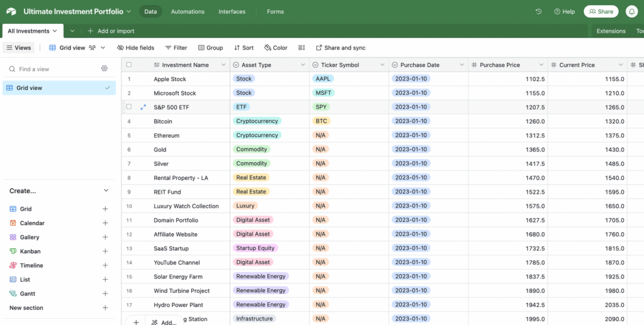Open the Filter option
Screen dimensions: 644x325
pos(176,48)
